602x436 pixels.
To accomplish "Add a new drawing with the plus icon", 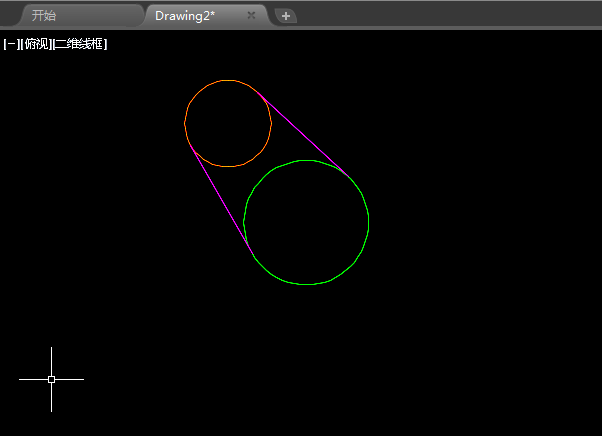I will coord(286,16).
